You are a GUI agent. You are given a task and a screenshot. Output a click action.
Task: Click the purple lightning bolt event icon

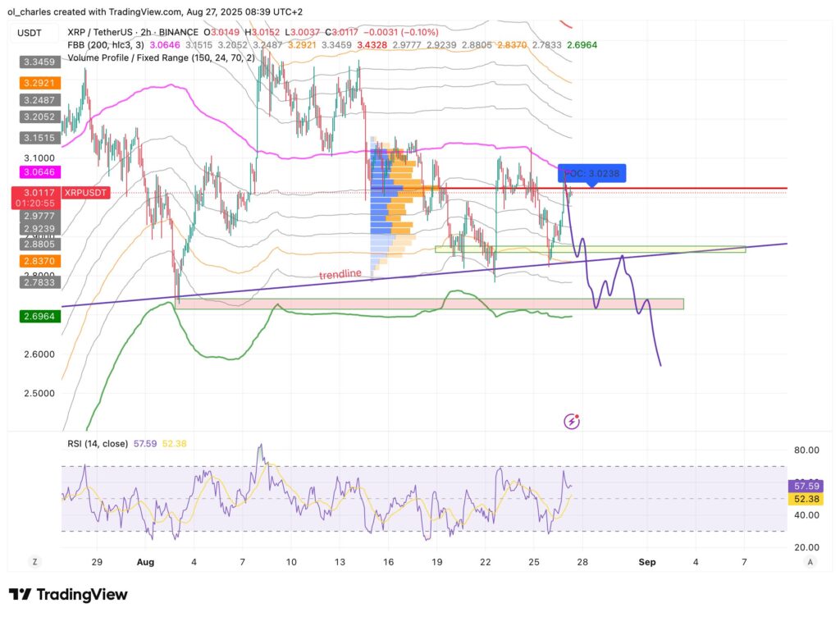click(x=573, y=422)
